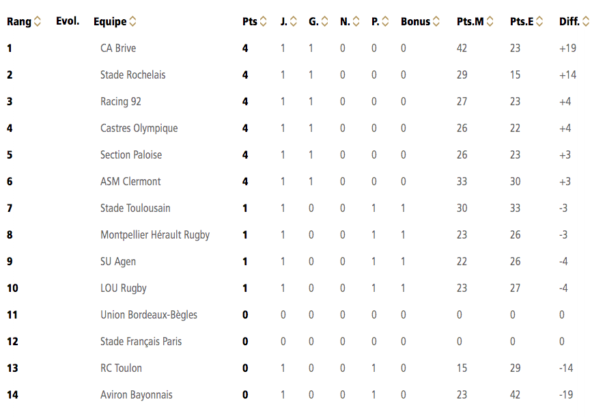
Task: Click sort icon beside J. column
Action: (x=294, y=22)
